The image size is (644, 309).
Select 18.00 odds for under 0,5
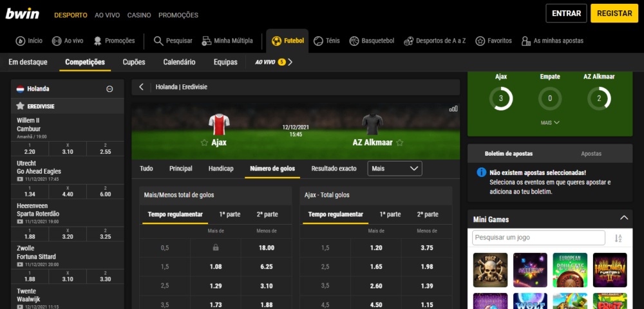coord(266,248)
